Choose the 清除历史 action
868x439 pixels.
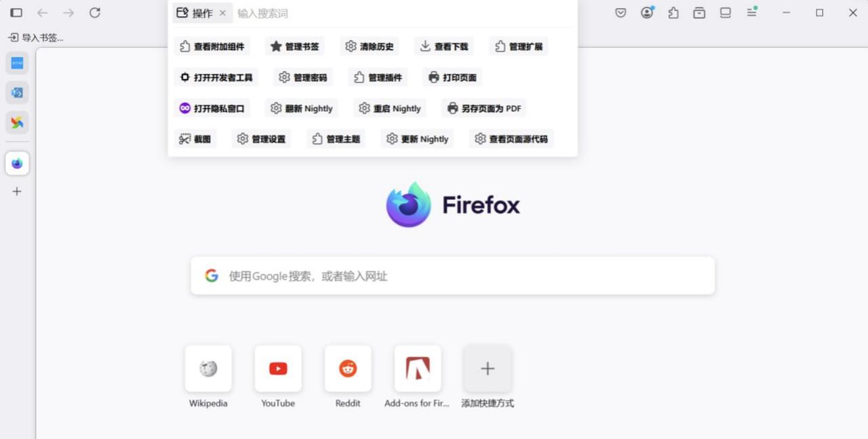pyautogui.click(x=370, y=47)
